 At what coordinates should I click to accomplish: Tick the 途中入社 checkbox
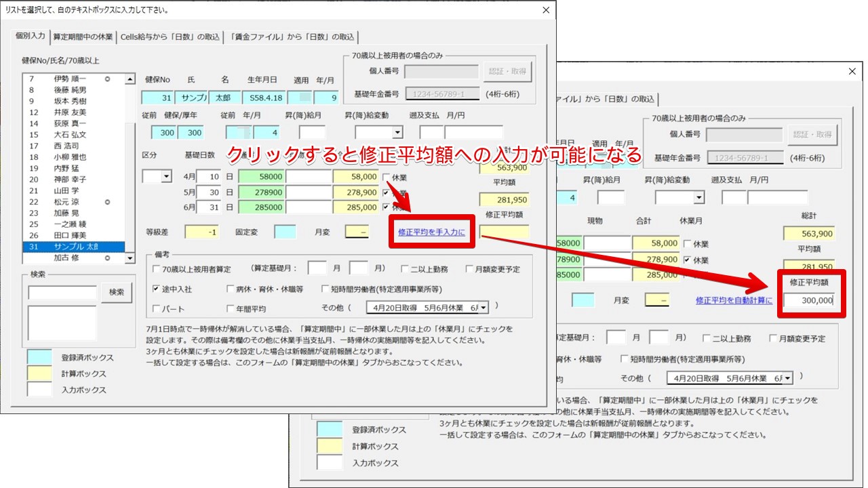tap(157, 289)
